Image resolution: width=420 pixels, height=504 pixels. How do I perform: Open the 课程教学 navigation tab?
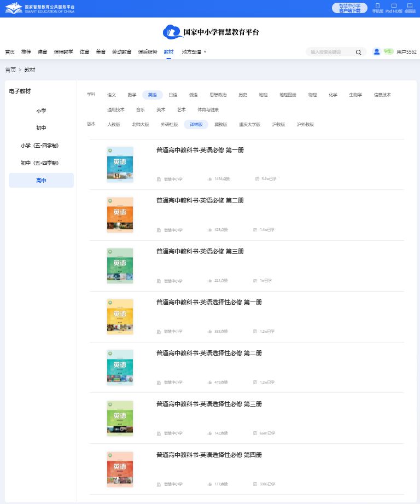point(63,52)
